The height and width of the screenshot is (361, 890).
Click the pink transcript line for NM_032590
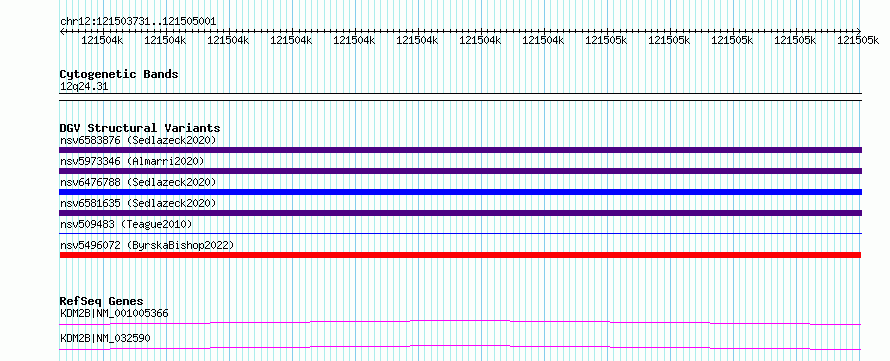pos(460,347)
